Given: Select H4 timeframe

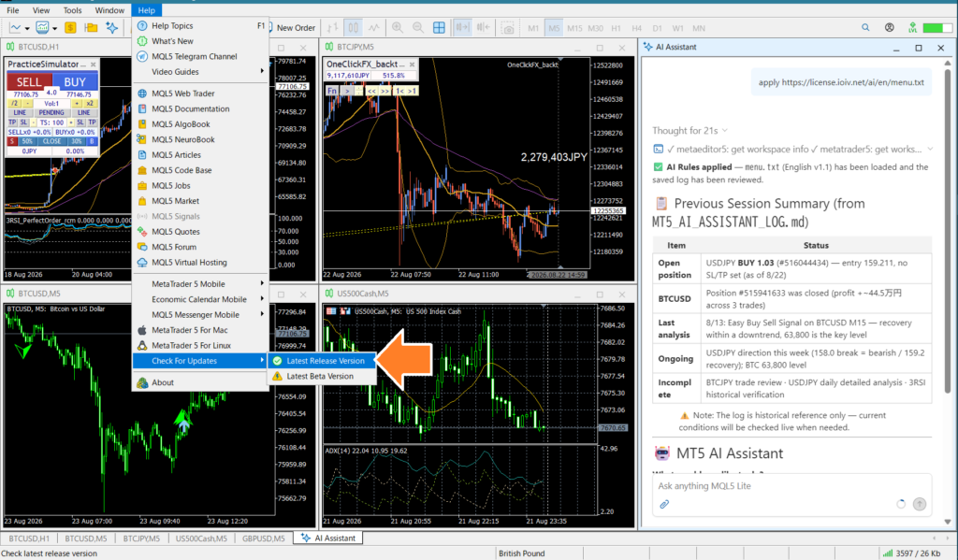Looking at the screenshot, I should tap(636, 28).
